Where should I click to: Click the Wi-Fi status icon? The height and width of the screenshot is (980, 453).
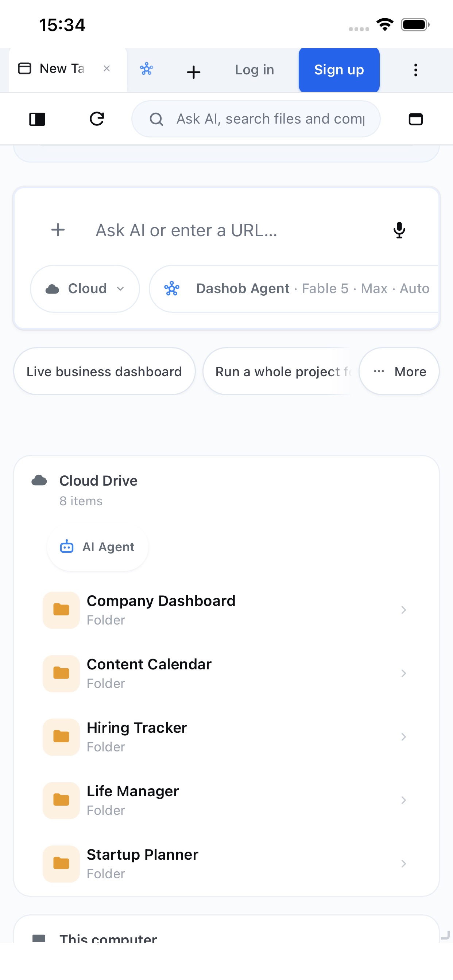pos(385,25)
